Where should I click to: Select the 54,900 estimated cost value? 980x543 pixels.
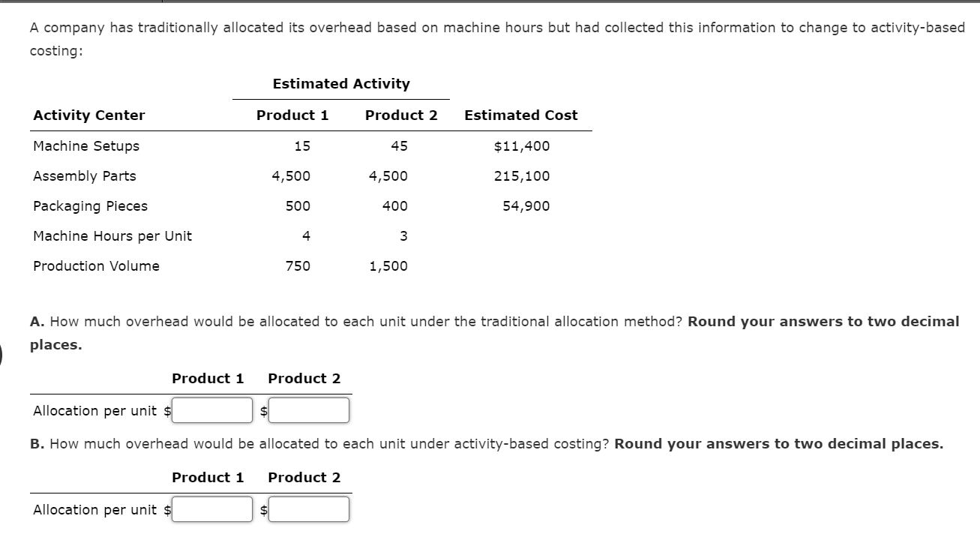[527, 206]
